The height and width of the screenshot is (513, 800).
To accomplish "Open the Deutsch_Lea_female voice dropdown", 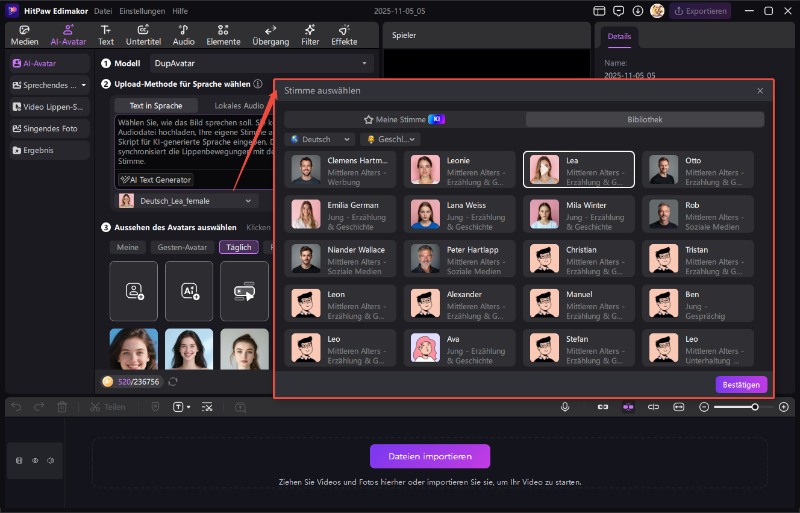I will tap(187, 201).
